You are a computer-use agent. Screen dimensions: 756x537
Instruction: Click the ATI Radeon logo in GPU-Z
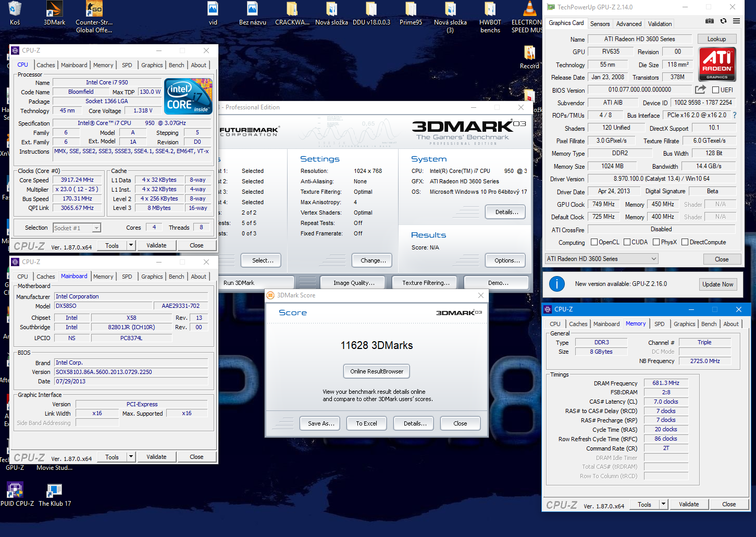point(717,64)
